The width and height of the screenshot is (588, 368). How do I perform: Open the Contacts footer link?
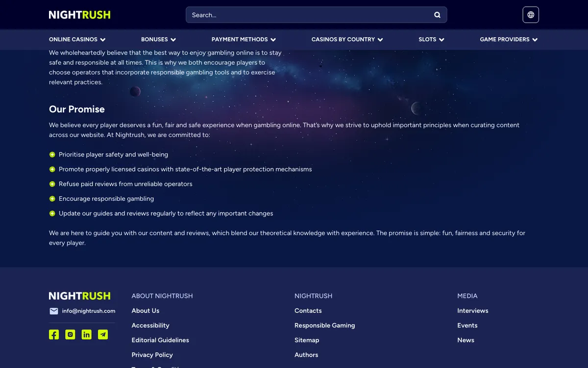coord(308,311)
